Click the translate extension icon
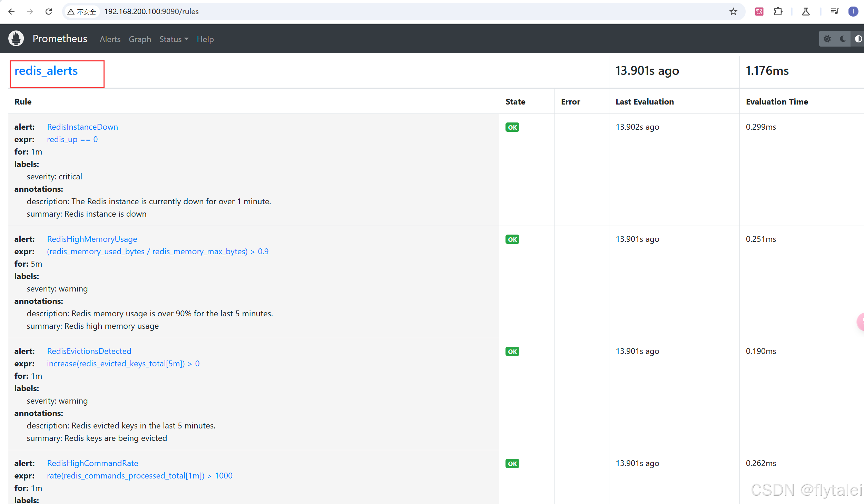This screenshot has width=864, height=504. click(759, 11)
